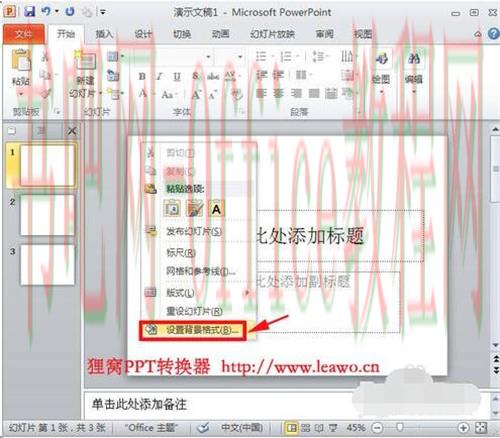Click the Fit slide to window icon
The height and width of the screenshot is (438, 500).
481,427
